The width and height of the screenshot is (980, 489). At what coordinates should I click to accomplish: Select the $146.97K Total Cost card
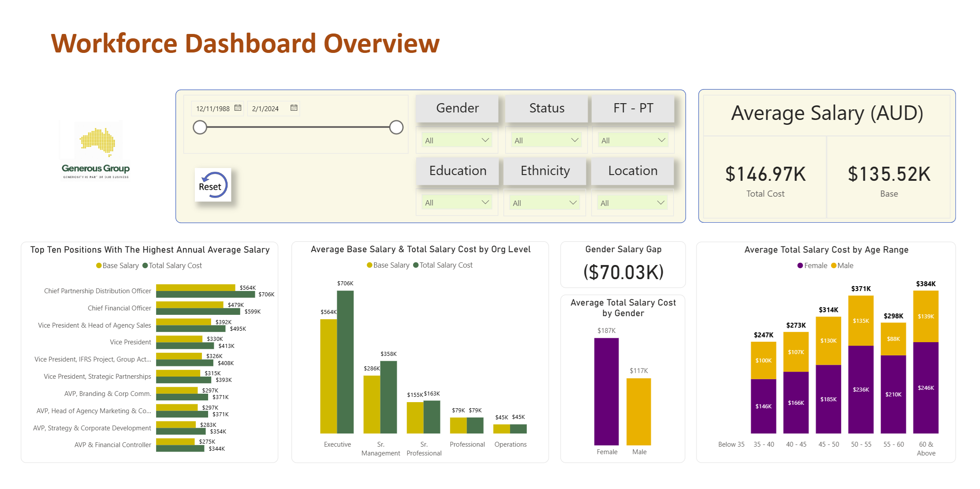click(765, 177)
